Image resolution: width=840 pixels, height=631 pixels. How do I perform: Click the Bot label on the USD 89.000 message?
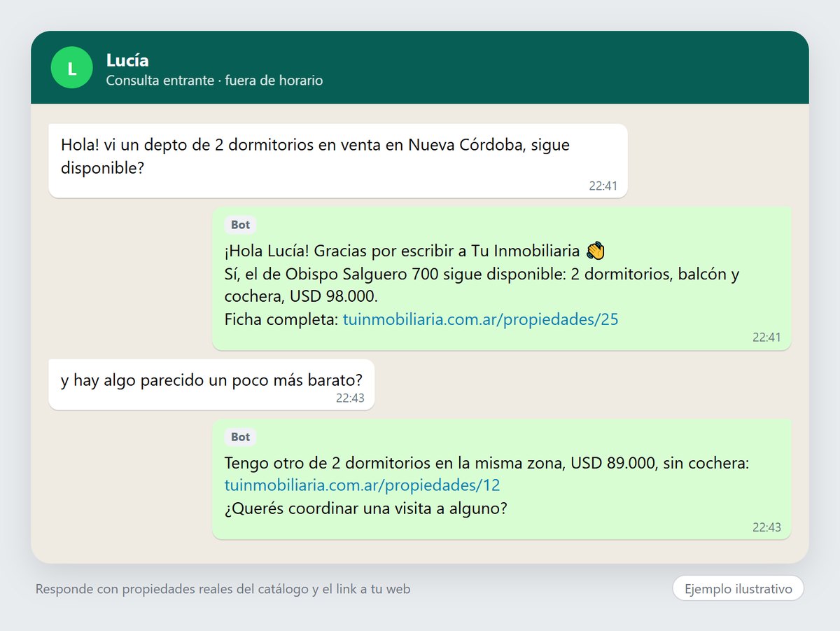(241, 437)
